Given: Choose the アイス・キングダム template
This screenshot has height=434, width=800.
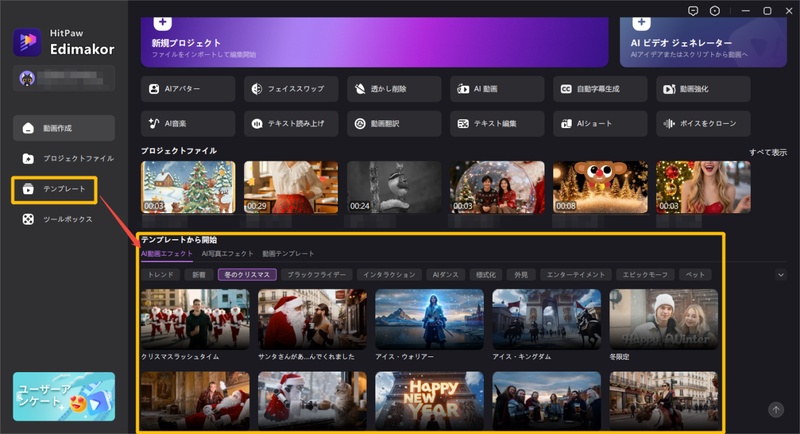Looking at the screenshot, I should point(546,319).
